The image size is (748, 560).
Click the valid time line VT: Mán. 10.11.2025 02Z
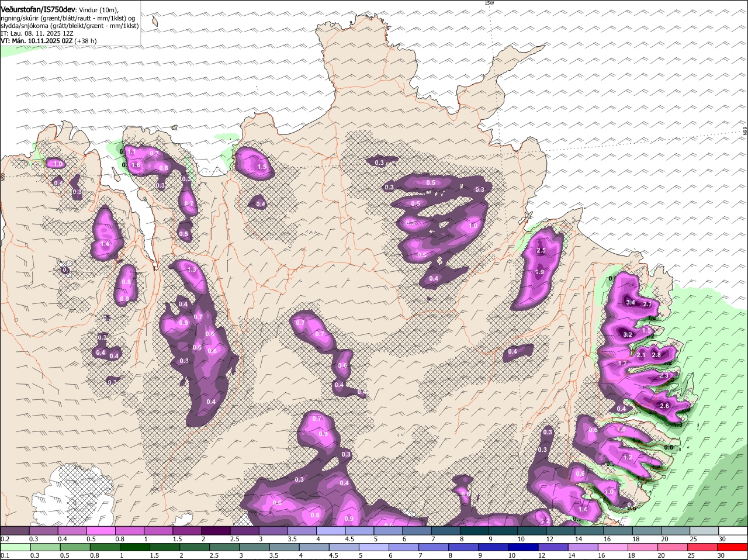tap(37, 41)
